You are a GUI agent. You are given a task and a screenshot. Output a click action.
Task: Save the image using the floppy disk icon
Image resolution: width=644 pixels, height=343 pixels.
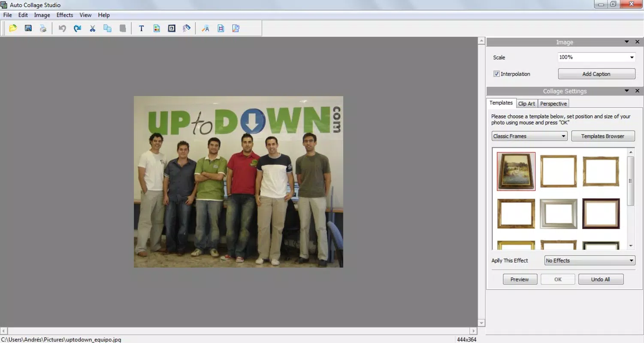pos(28,28)
